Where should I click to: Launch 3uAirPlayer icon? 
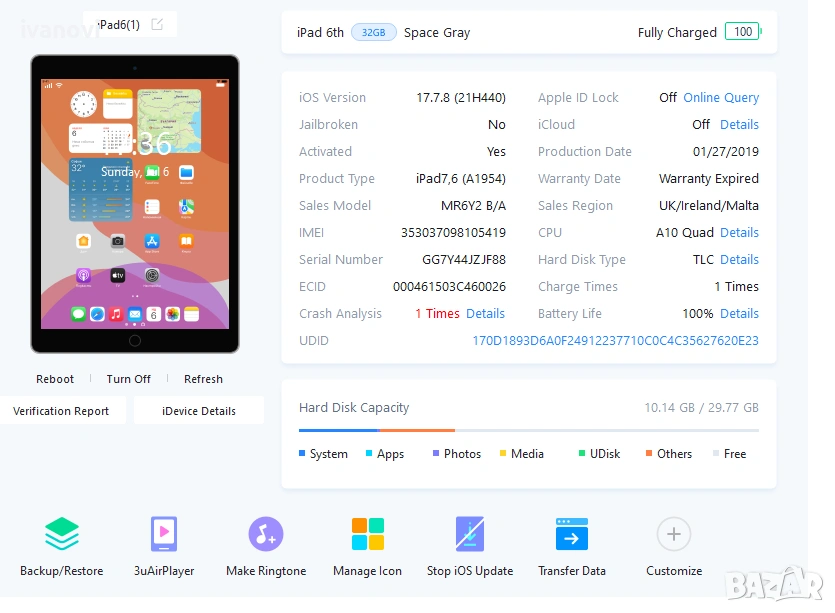coord(164,534)
